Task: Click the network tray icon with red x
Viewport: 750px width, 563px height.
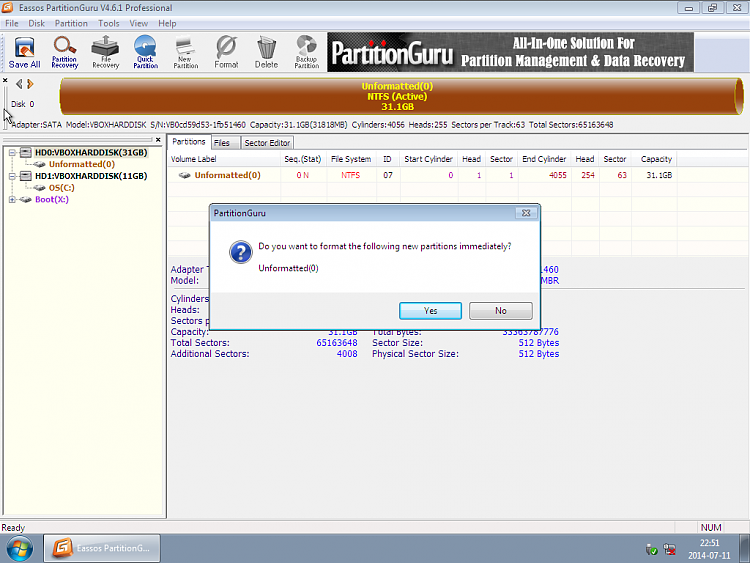Action: coord(670,550)
